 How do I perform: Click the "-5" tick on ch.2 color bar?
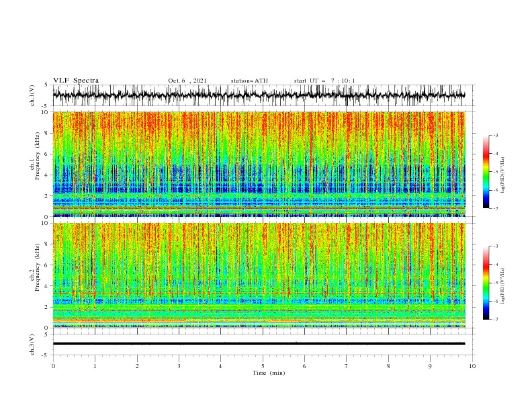pyautogui.click(x=496, y=283)
